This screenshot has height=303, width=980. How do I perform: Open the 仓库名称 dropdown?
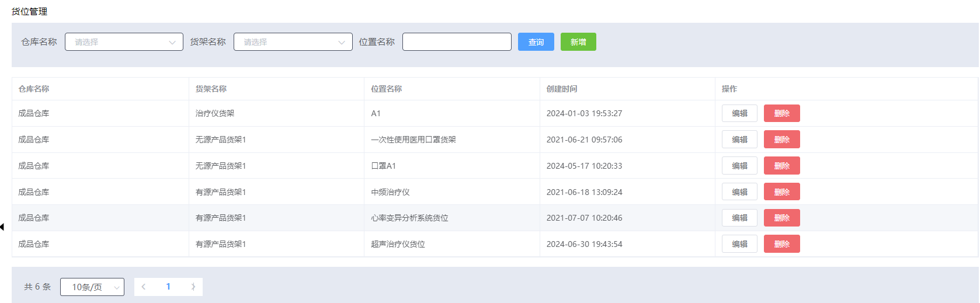[x=124, y=42]
